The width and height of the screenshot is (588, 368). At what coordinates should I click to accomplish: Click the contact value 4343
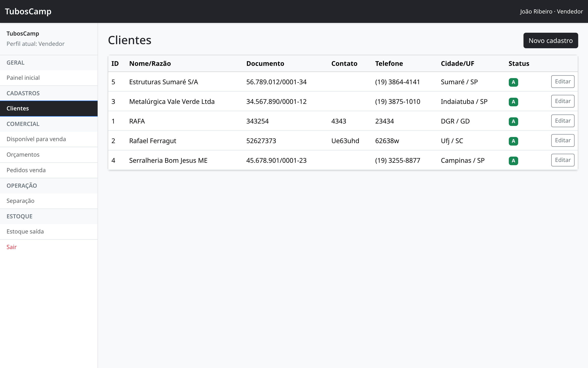(339, 121)
